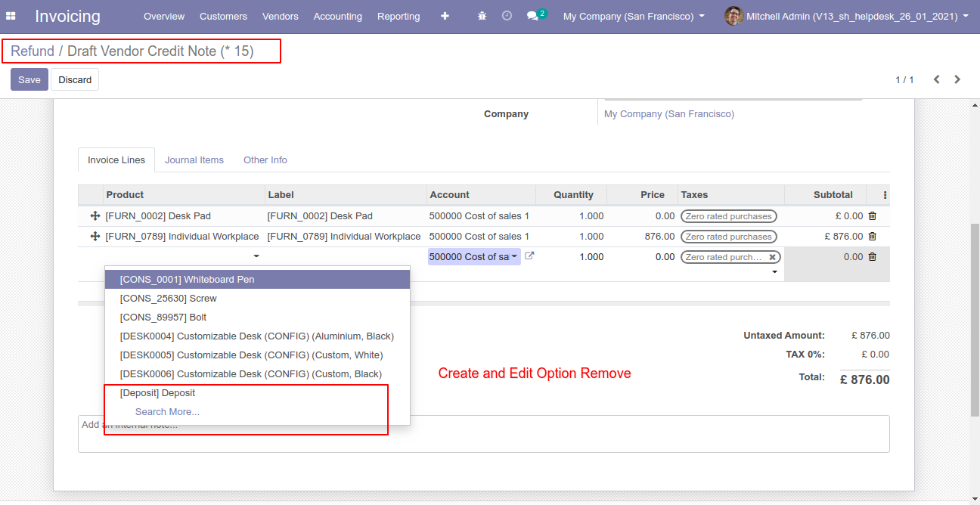The width and height of the screenshot is (980, 505).
Task: Open the Customers menu
Action: [x=223, y=16]
